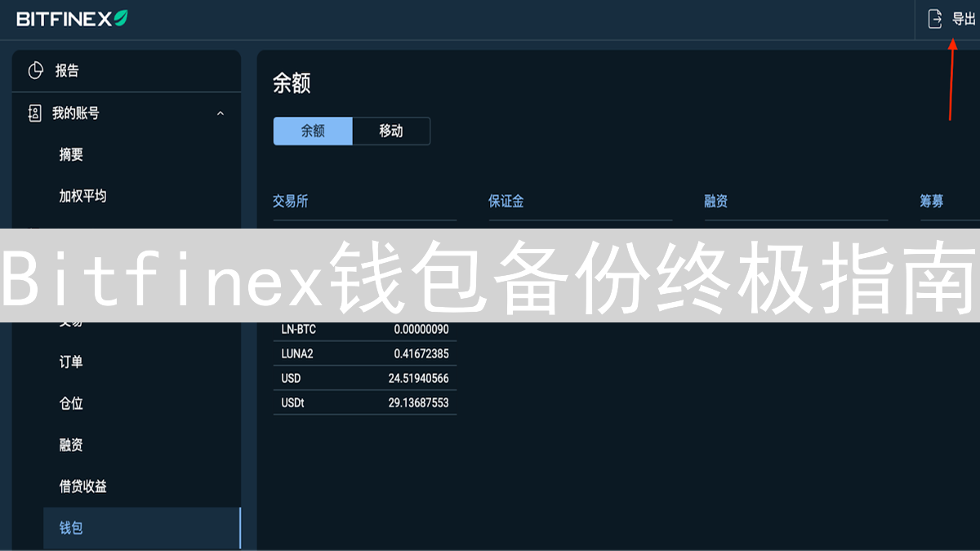Viewport: 980px width, 551px height.
Task: Click the 0.41672385 balance value
Action: 421,353
